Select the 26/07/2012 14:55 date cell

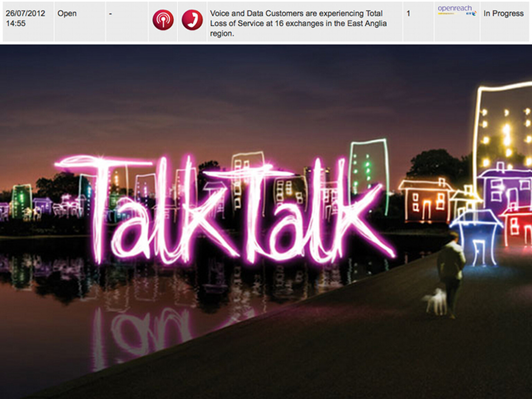pyautogui.click(x=28, y=22)
